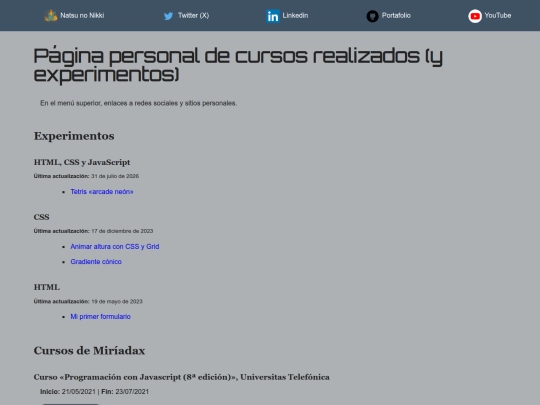The image size is (540, 405).
Task: Click the Portafolio GitHub icon
Action: click(372, 16)
